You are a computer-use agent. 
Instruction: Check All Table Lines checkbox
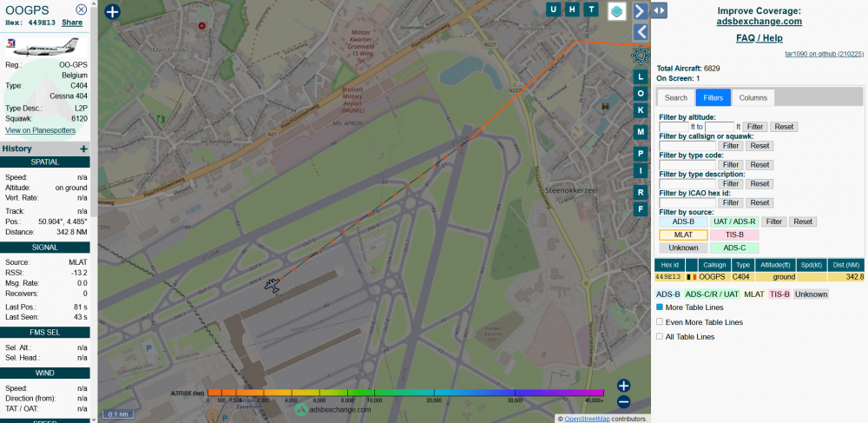coord(660,336)
